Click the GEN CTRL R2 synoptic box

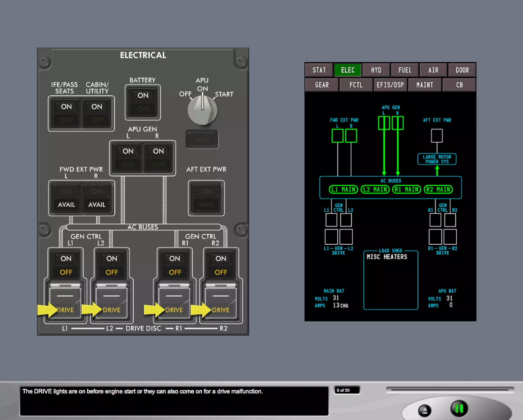pos(450,220)
